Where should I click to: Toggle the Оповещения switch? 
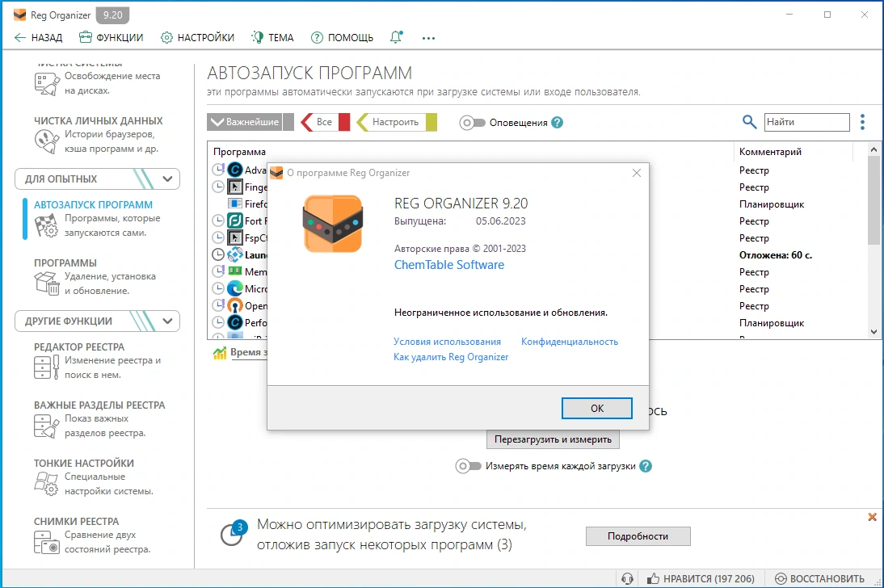(472, 122)
